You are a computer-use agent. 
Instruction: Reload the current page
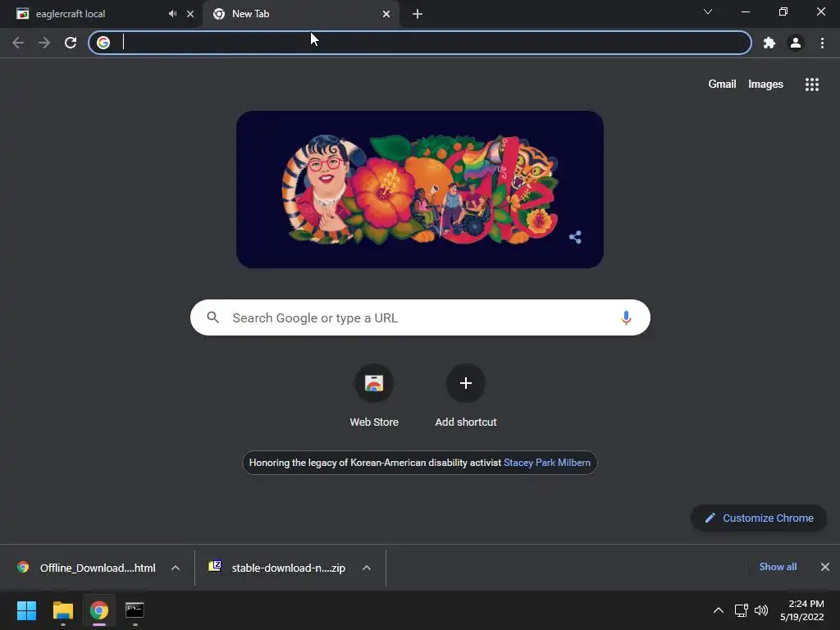pyautogui.click(x=71, y=43)
